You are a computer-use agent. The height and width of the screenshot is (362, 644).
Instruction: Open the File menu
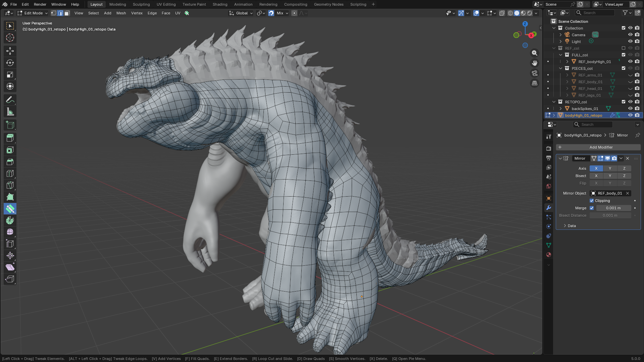(13, 4)
